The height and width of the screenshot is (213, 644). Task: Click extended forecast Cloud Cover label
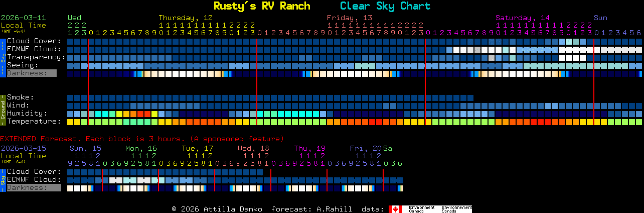[x=34, y=172]
